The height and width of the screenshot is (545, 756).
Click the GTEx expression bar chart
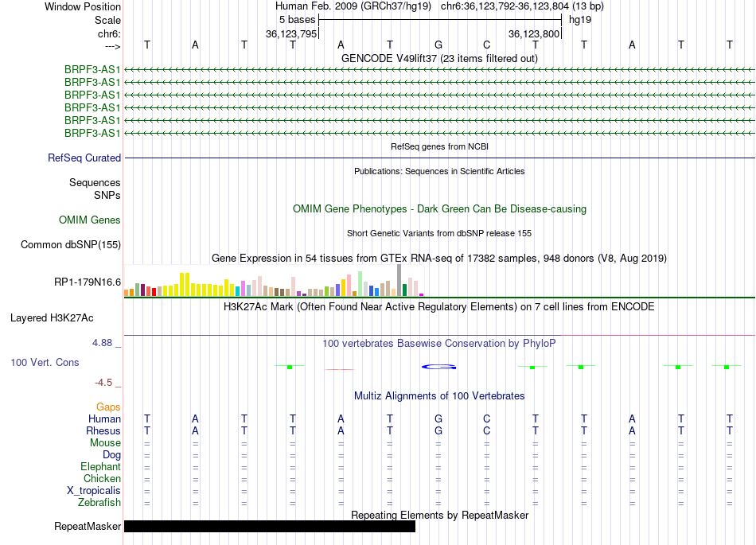(274, 280)
